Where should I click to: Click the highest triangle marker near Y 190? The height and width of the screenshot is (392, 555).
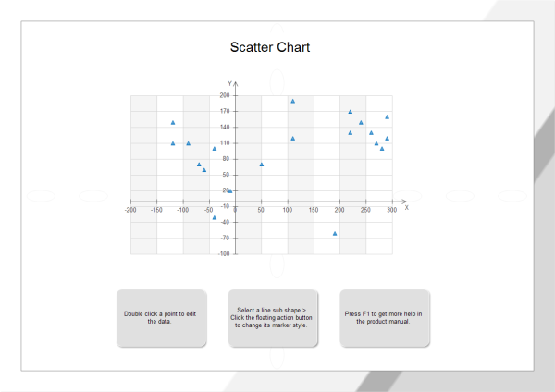[x=292, y=101]
